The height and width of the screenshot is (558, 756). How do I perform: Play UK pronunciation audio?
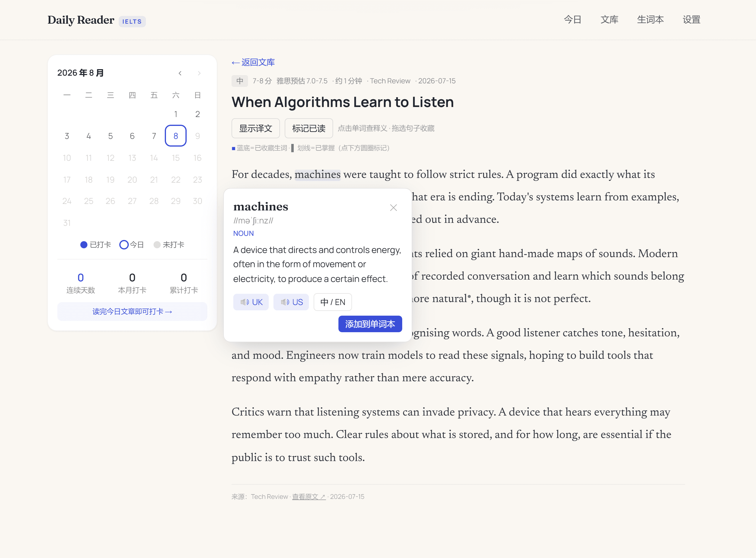(x=251, y=302)
